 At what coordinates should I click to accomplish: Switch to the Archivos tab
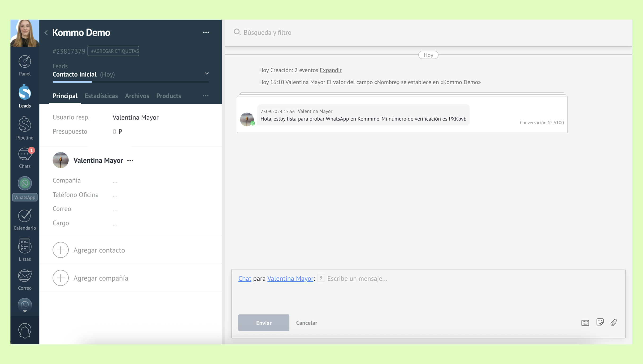click(137, 96)
